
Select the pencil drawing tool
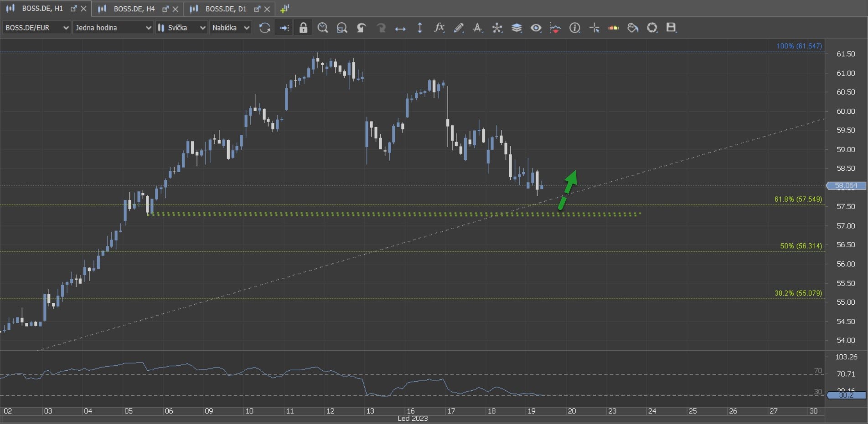(x=459, y=28)
